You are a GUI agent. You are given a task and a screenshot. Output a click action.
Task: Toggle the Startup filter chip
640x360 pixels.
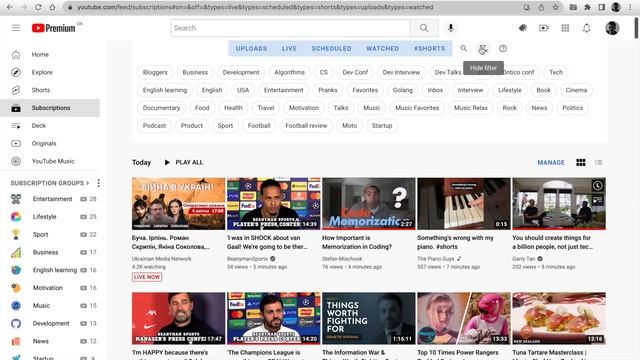point(382,126)
